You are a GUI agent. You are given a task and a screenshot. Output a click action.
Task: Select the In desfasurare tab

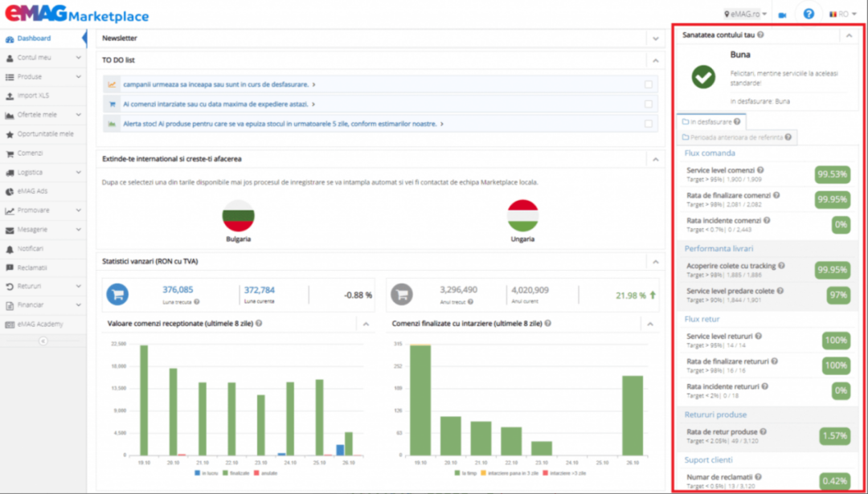710,121
